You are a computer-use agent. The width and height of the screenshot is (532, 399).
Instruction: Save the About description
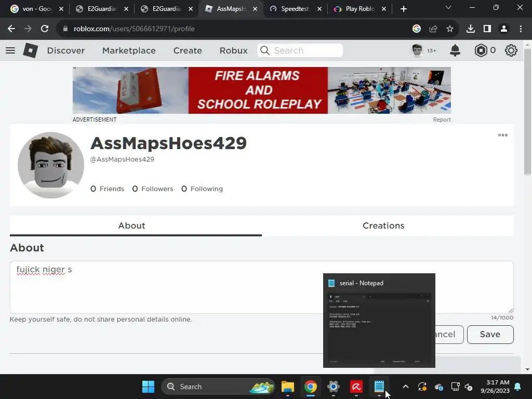point(490,335)
